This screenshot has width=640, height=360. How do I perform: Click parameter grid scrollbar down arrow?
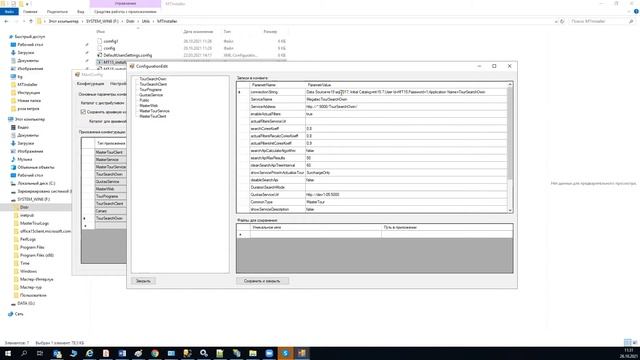[x=510, y=210]
